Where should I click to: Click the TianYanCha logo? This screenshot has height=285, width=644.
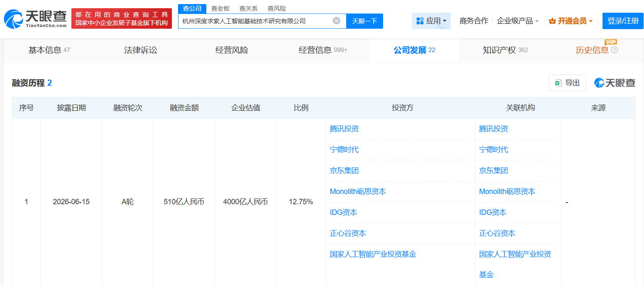[x=35, y=19]
